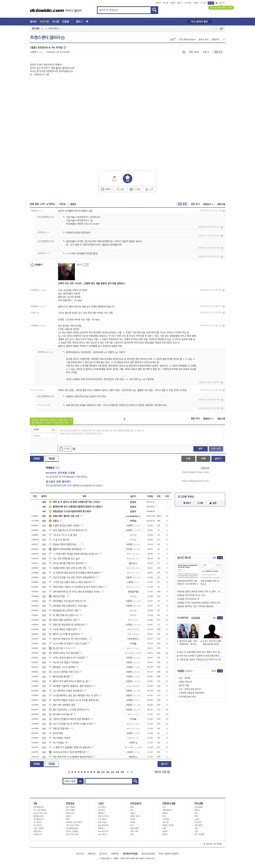The height and width of the screenshot is (868, 255).
Task: Click next arrow in 디시미디어 widget
Action: click(221, 618)
